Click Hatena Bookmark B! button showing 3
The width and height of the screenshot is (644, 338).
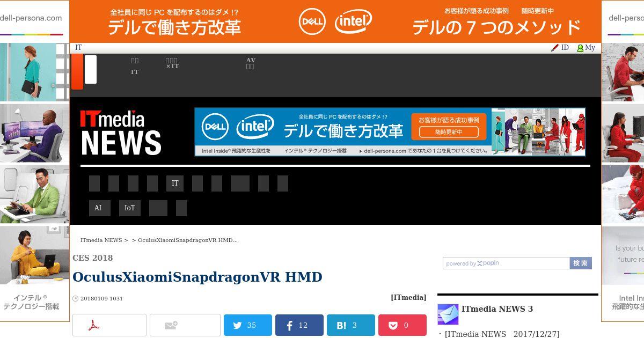click(351, 325)
